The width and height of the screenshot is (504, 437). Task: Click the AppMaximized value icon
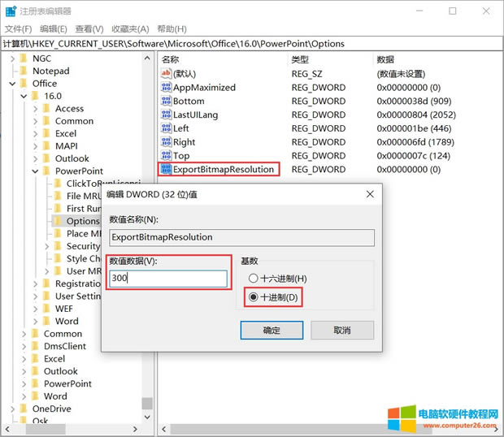[x=167, y=88]
